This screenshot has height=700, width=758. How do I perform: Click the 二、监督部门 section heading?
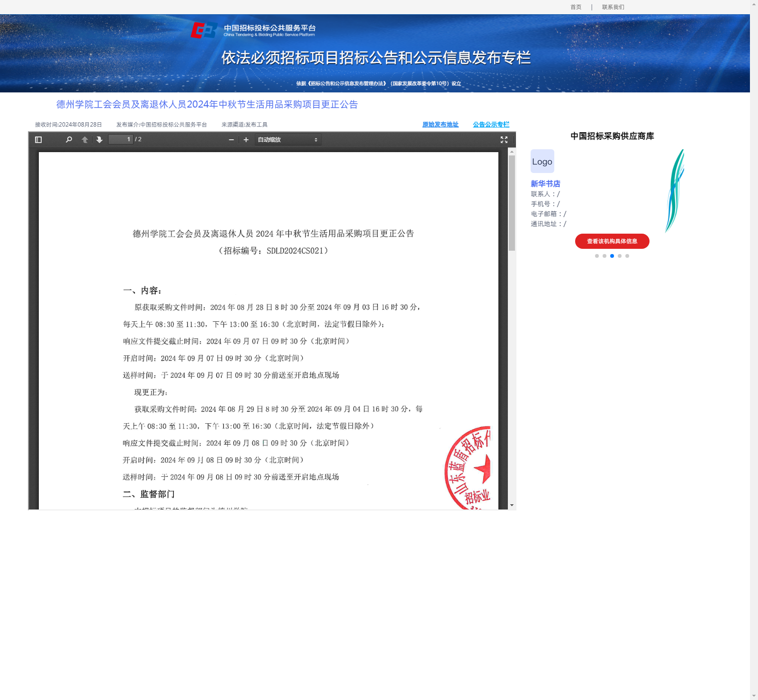tap(149, 494)
